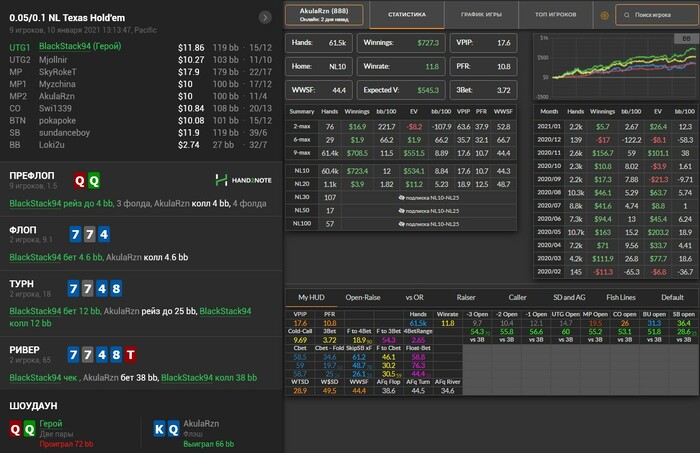Select the NL20 row in Summary table

[401, 184]
